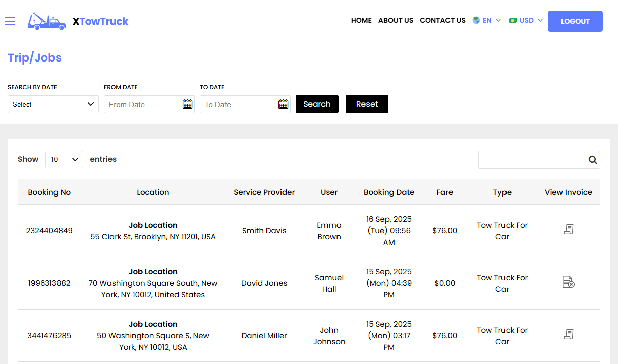Click the Search button

tap(317, 104)
